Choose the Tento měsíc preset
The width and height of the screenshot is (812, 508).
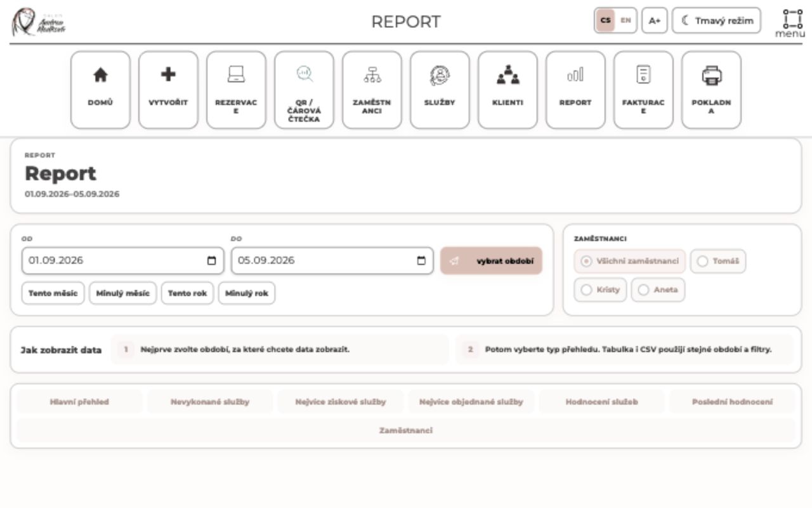point(53,293)
